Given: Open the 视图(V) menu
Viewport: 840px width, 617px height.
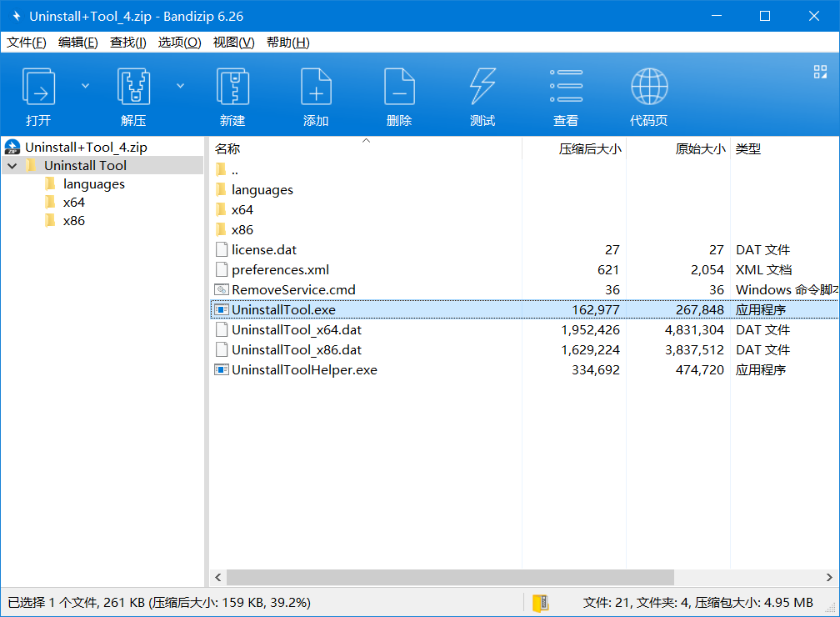Looking at the screenshot, I should click(233, 43).
